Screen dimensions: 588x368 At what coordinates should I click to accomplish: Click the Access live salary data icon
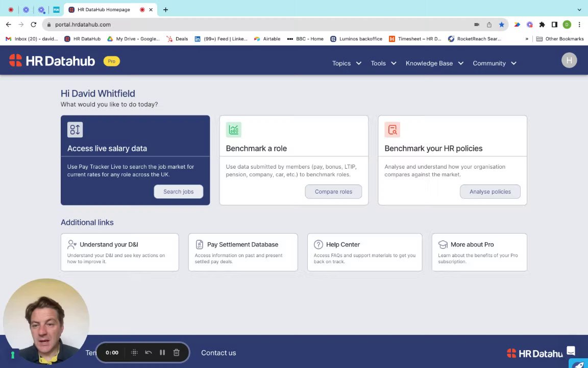pos(75,129)
